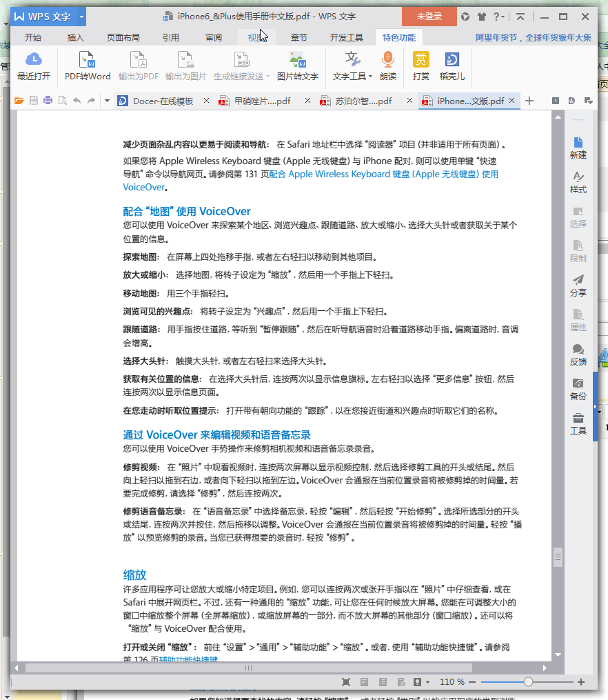This screenshot has width=608, height=700.
Task: Click the PDF转Word convert icon
Action: [87, 60]
